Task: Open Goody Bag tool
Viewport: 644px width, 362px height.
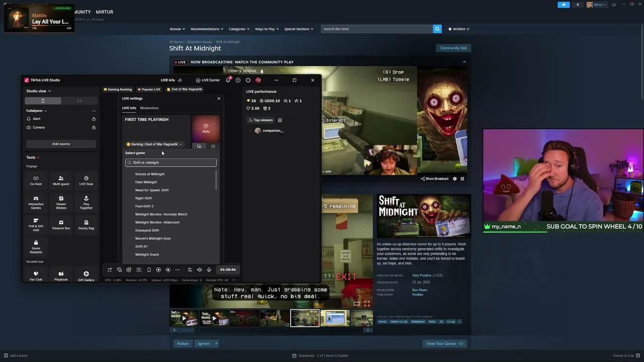Action: [86, 225]
